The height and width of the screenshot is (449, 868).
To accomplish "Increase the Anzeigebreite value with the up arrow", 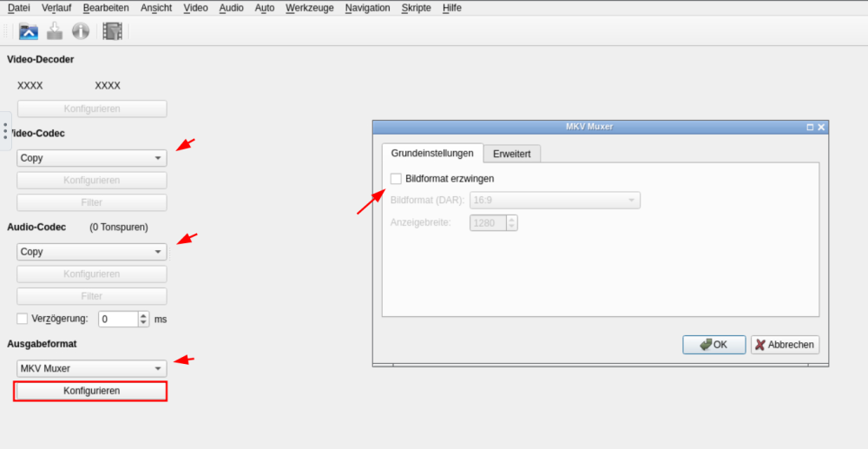I will (512, 219).
